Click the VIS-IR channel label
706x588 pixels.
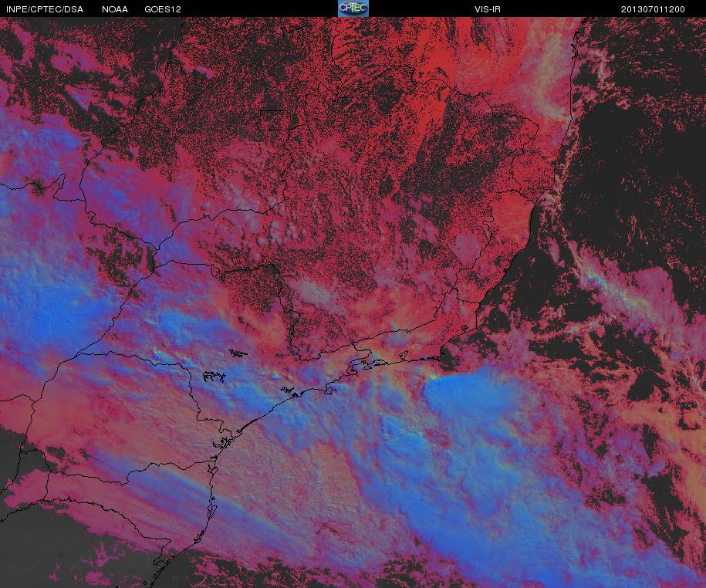[487, 9]
